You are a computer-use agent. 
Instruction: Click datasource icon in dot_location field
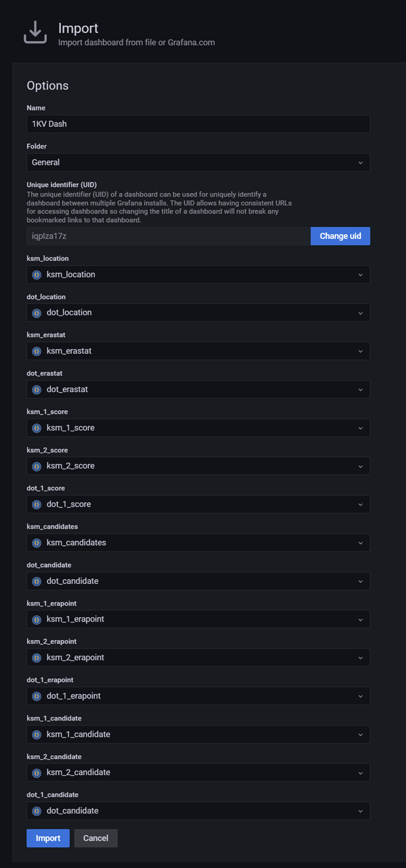pyautogui.click(x=36, y=313)
